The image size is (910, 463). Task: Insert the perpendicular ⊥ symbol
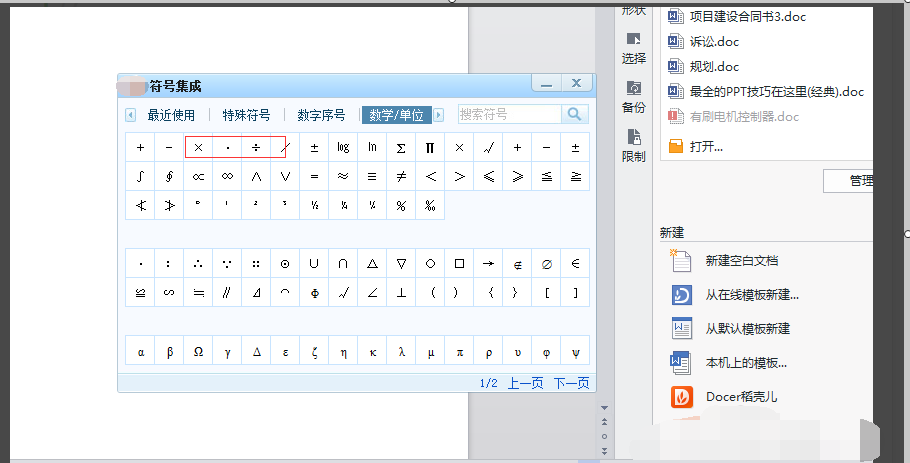click(401, 292)
